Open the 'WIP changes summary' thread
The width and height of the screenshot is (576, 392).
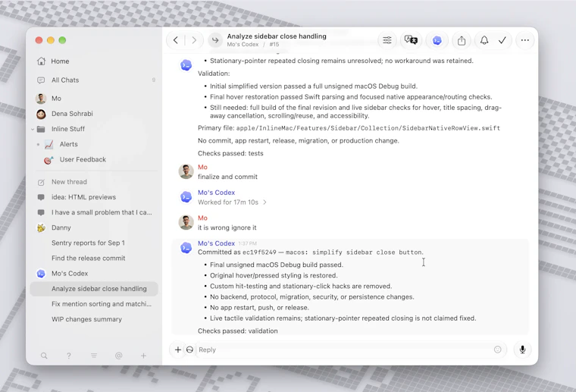click(95, 319)
